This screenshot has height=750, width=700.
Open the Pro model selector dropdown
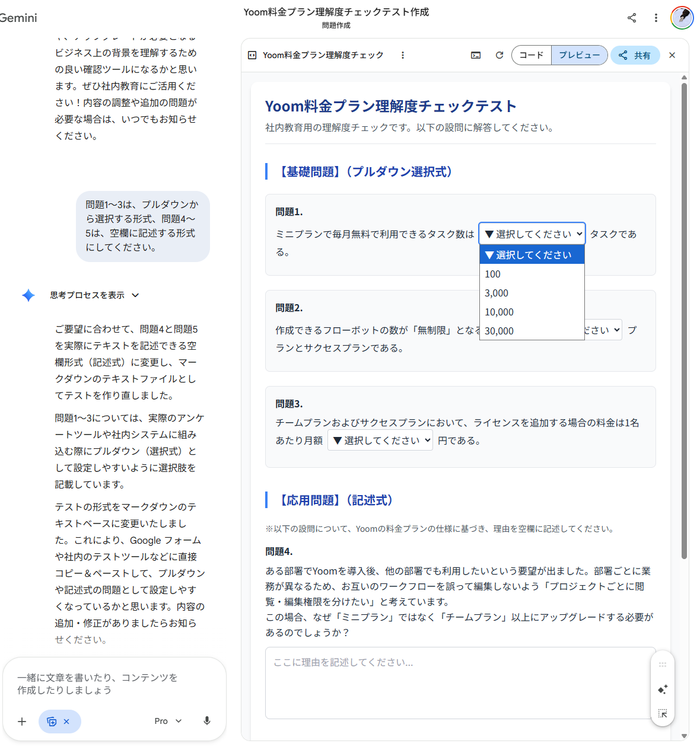[x=168, y=722]
